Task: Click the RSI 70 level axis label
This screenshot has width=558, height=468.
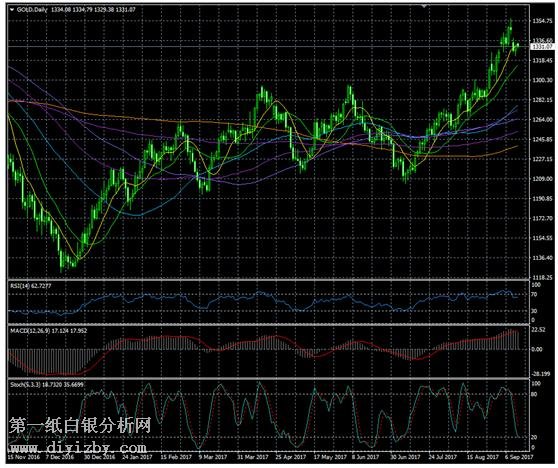Action: click(534, 294)
